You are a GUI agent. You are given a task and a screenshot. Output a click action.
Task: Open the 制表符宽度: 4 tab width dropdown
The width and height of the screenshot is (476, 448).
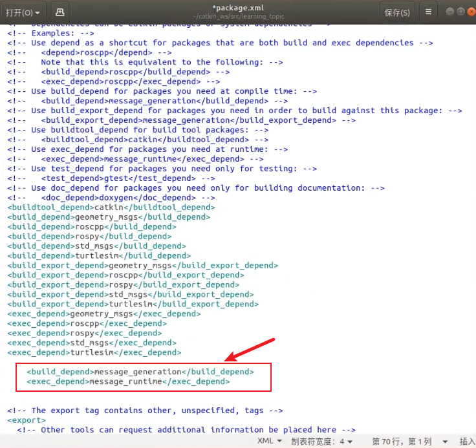pos(322,442)
